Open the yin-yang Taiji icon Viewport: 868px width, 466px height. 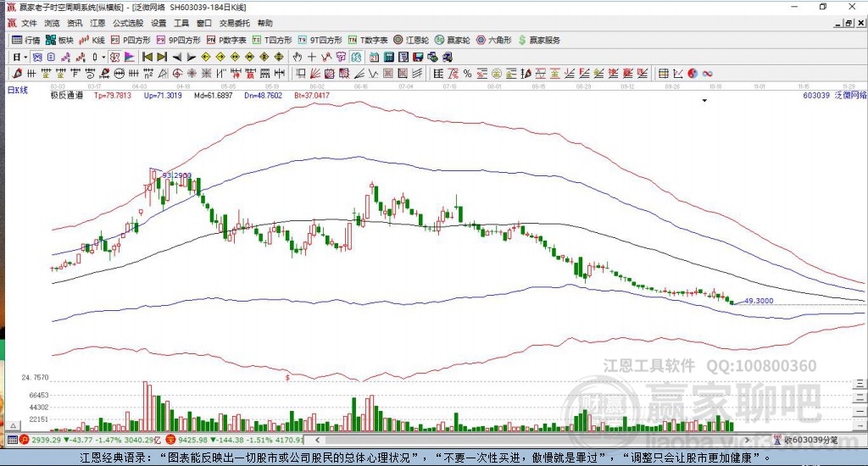tap(693, 74)
